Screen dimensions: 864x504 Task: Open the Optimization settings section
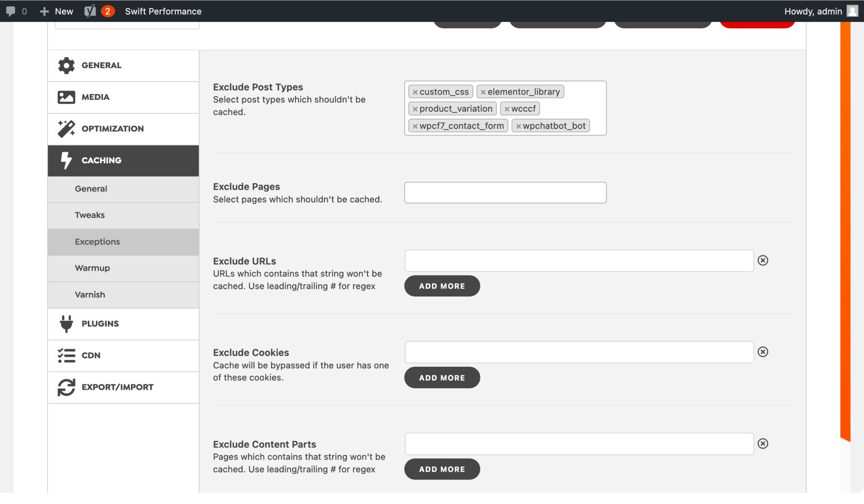[123, 129]
